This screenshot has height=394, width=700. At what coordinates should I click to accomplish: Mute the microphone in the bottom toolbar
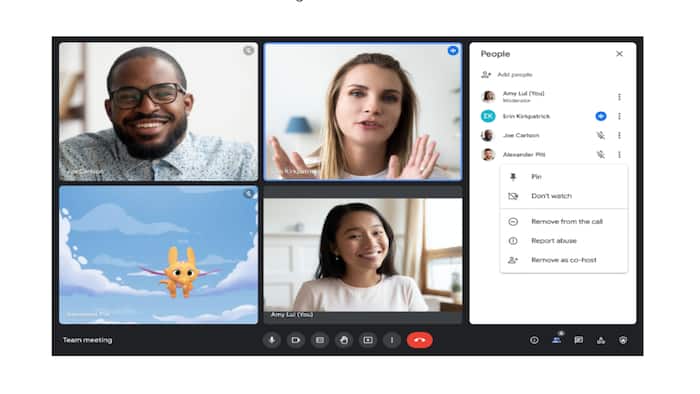tap(271, 340)
